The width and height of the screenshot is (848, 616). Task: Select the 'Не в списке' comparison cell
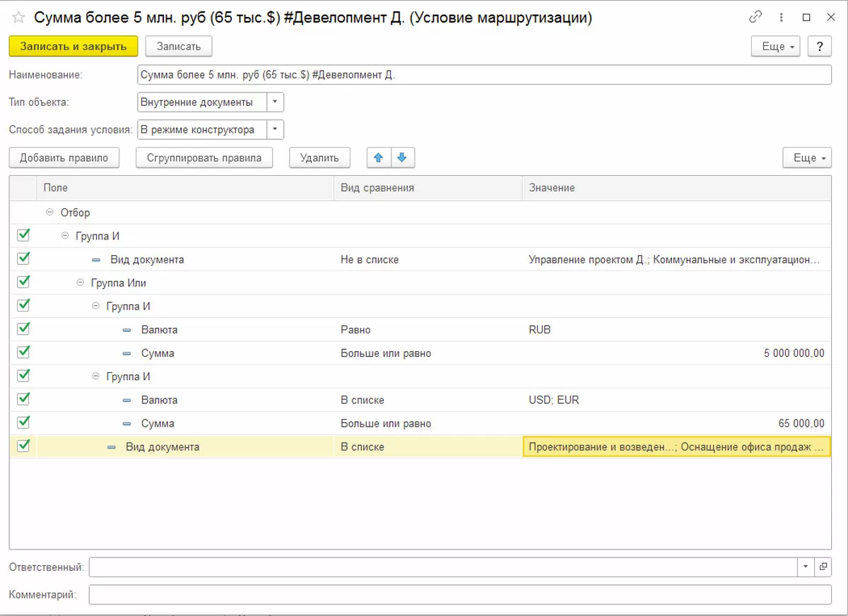(x=428, y=259)
